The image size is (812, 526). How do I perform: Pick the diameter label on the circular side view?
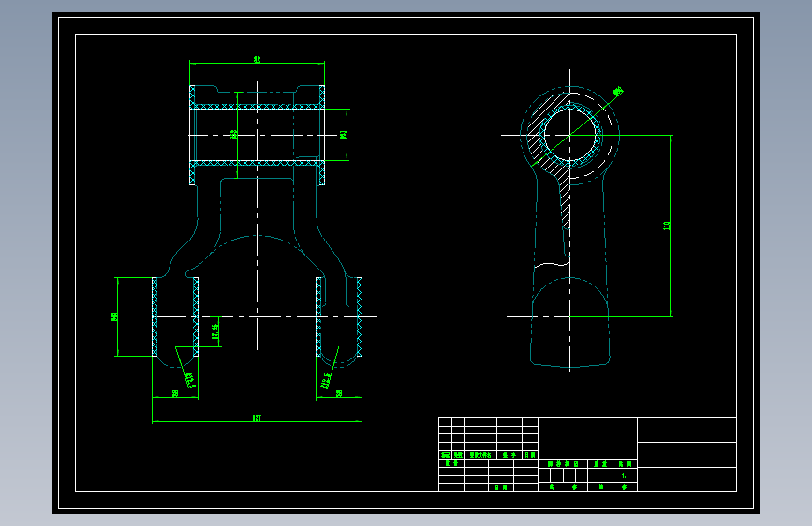pos(618,92)
